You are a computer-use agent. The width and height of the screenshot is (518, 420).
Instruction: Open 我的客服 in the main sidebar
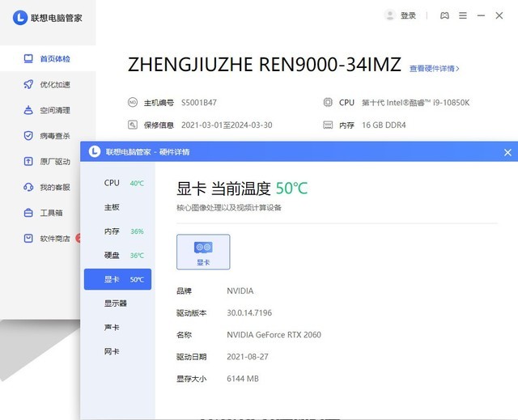point(40,187)
